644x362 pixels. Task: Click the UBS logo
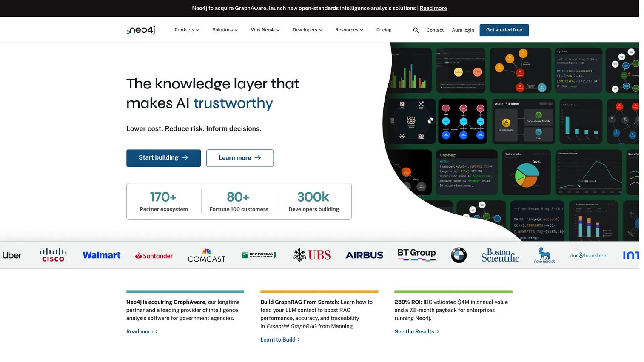(x=312, y=255)
